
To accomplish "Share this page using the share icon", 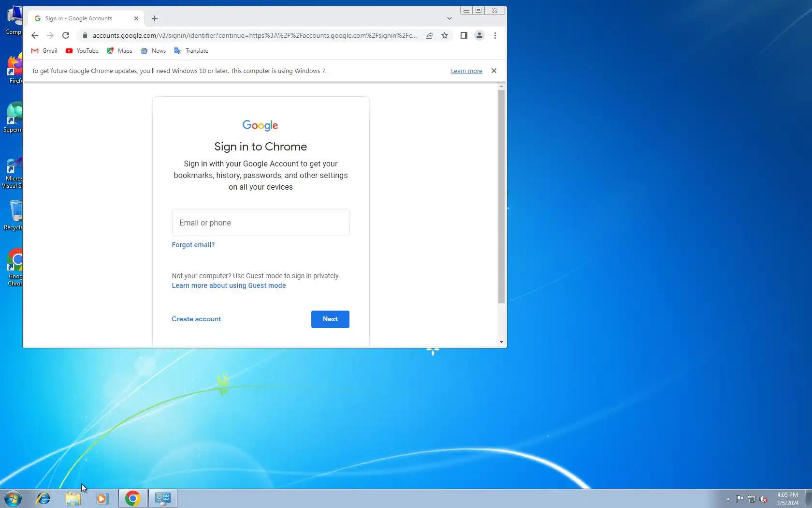I will click(x=429, y=35).
